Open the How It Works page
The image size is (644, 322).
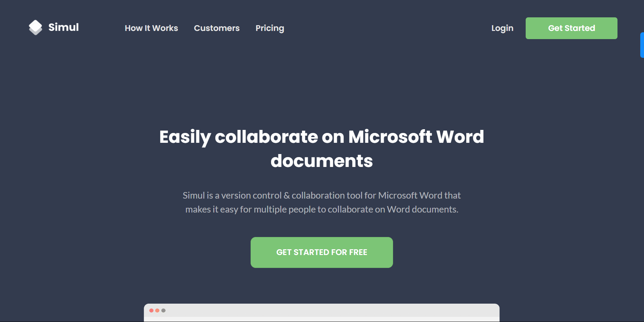151,28
